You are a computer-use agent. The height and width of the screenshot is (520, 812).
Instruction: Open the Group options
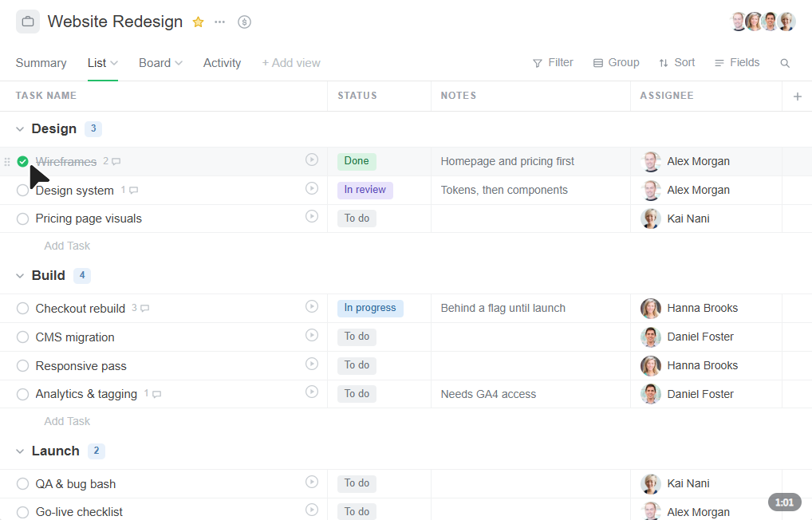617,63
